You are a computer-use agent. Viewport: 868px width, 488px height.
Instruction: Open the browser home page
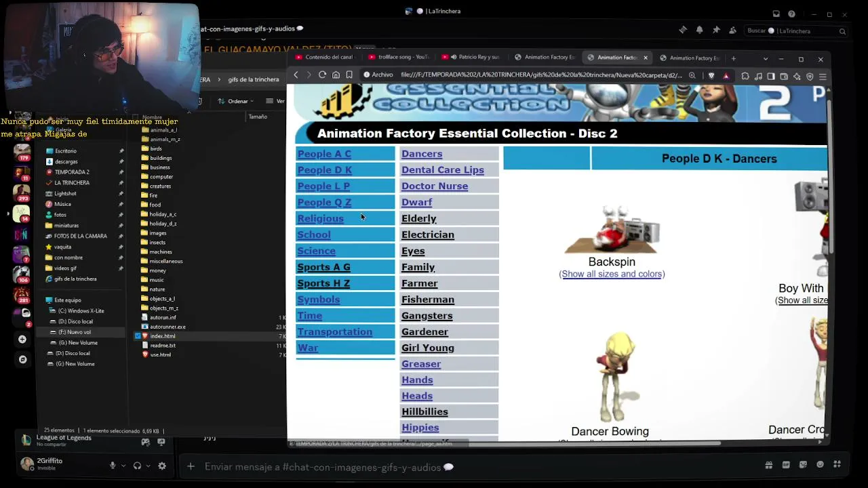click(x=336, y=75)
